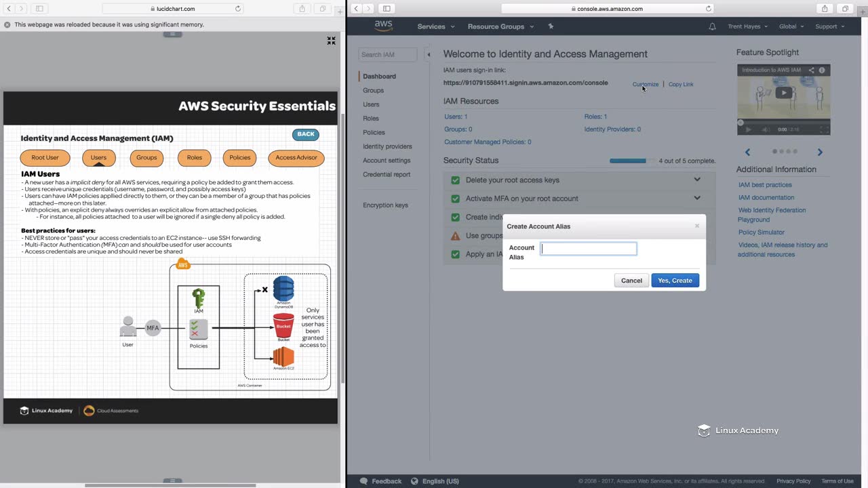Screen dimensions: 868x488
Task: Open Credential report in IAM sidebar
Action: pyautogui.click(x=387, y=174)
